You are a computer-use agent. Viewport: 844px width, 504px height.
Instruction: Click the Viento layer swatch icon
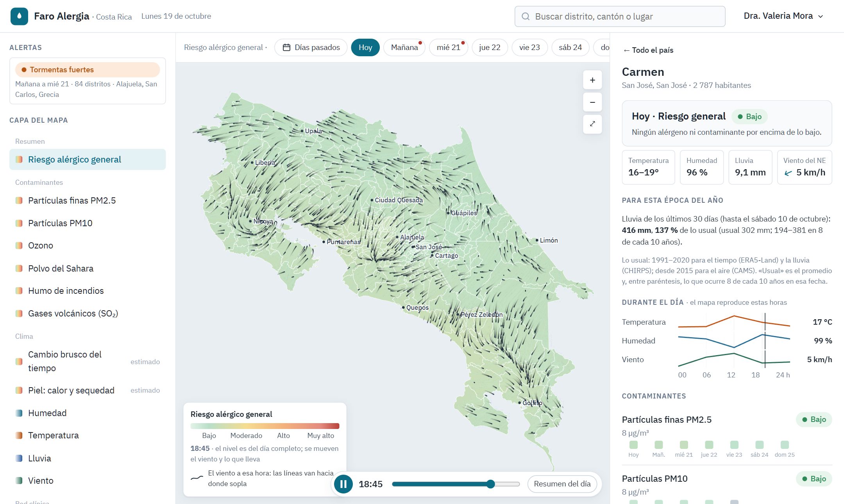[x=19, y=481]
